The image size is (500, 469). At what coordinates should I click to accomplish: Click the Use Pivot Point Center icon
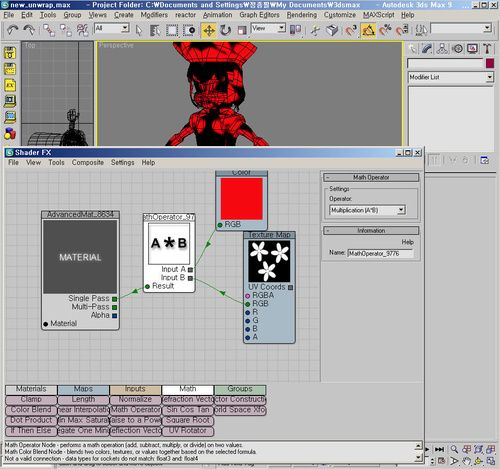point(295,30)
